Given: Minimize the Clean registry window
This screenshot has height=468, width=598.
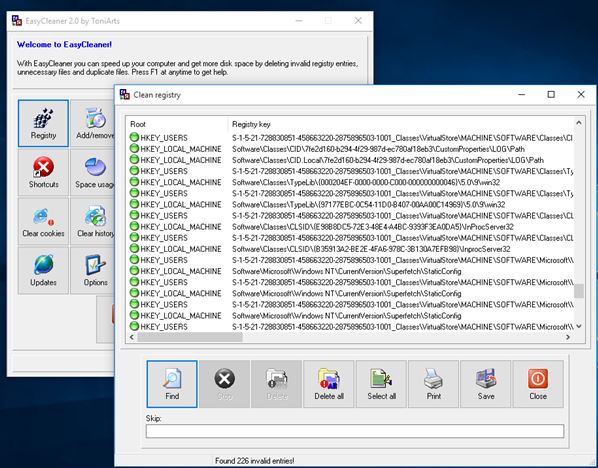Looking at the screenshot, I should click(x=521, y=94).
